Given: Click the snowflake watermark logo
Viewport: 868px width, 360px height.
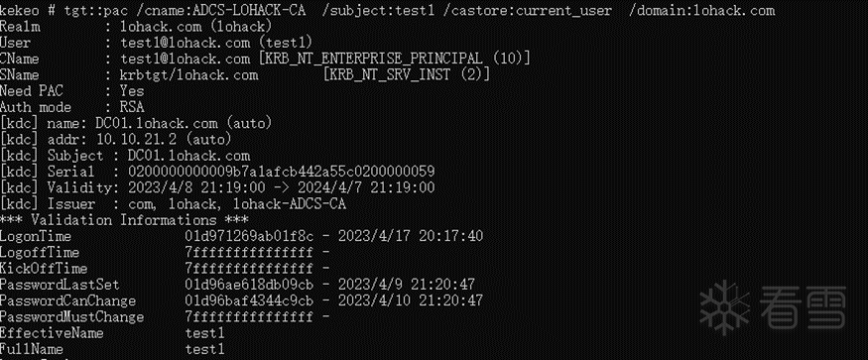Looking at the screenshot, I should [x=724, y=308].
